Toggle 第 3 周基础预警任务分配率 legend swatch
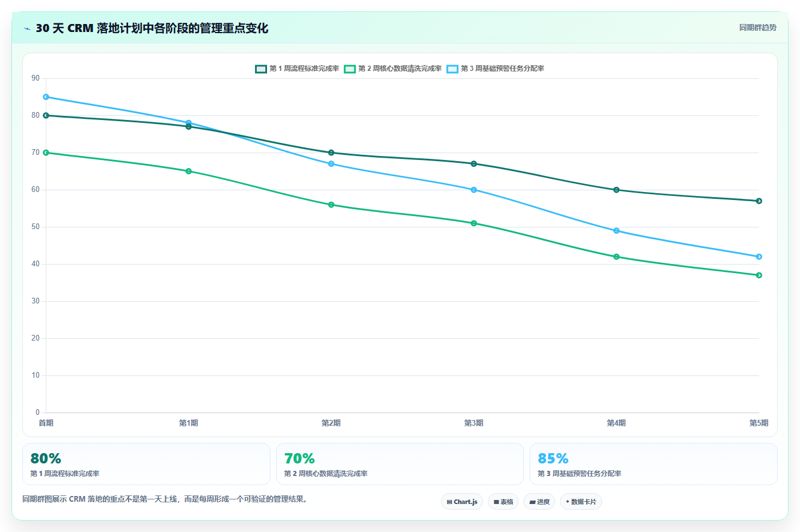 (452, 69)
